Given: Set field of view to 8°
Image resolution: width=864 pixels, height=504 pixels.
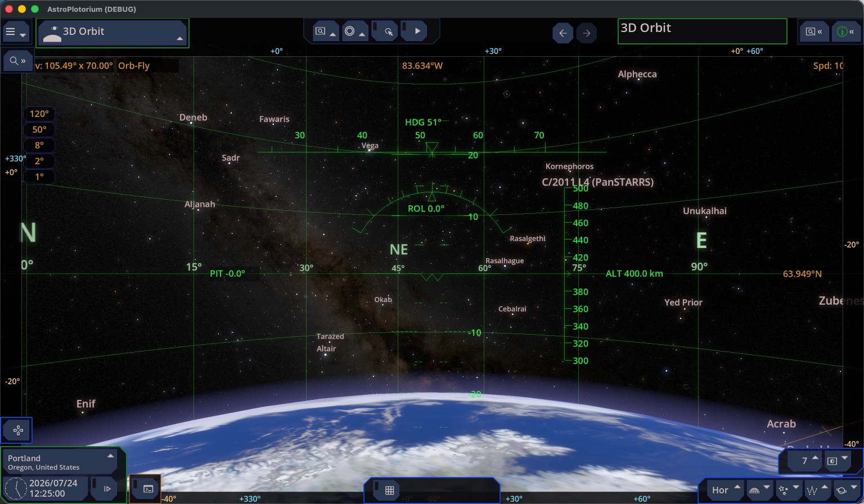Looking at the screenshot, I should pos(39,145).
